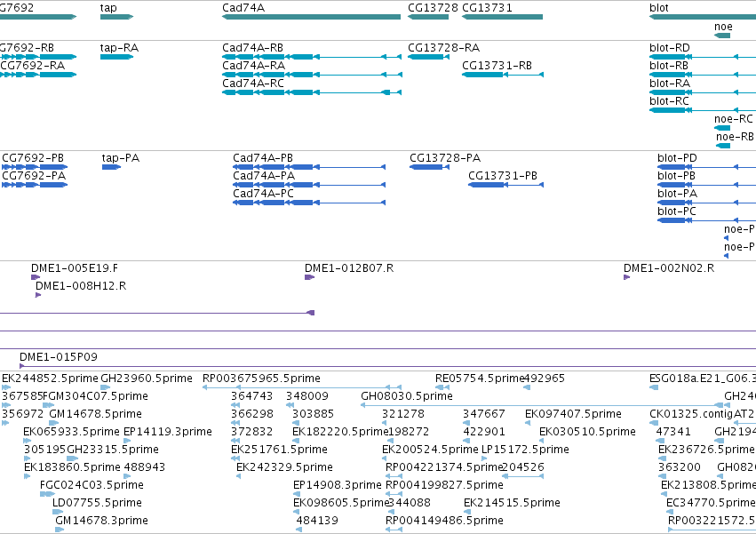Select the noe gene label
Viewport: 756px width, 534px height.
tap(723, 27)
